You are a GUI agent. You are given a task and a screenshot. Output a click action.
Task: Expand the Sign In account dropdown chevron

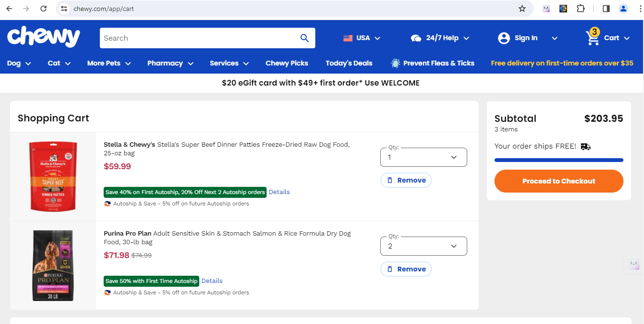coord(555,38)
